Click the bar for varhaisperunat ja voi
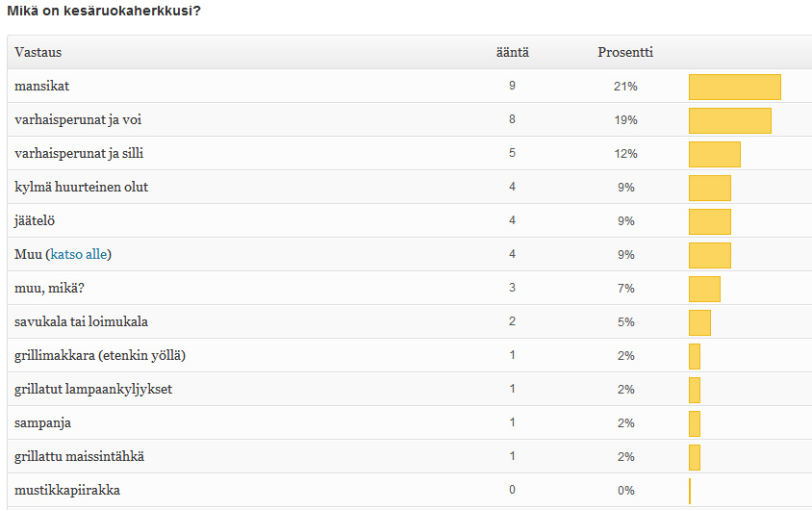The height and width of the screenshot is (510, 812). click(x=729, y=120)
